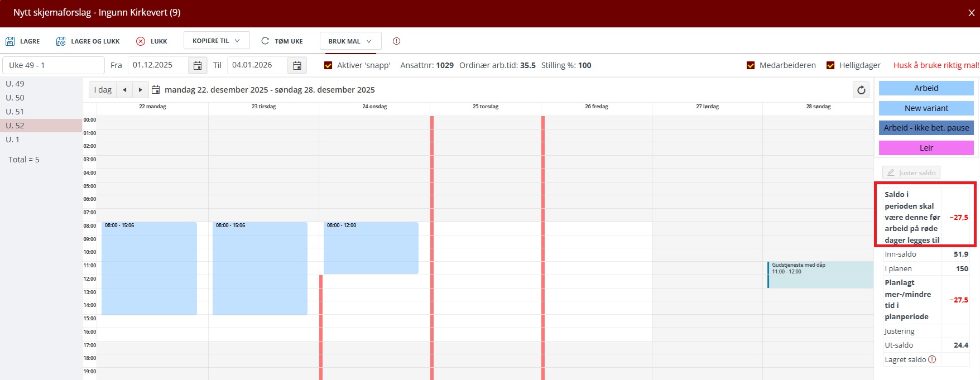Click the calendar refresh icon

pos(861,90)
